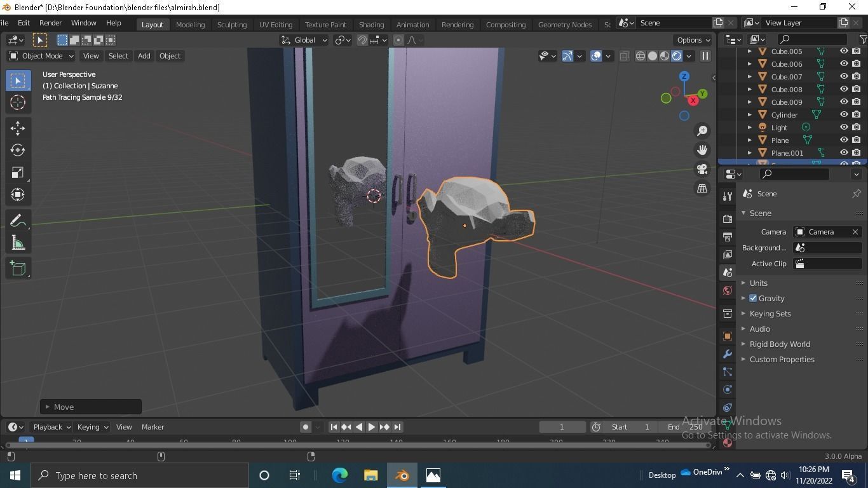Toggle X-ray mode

(625, 56)
